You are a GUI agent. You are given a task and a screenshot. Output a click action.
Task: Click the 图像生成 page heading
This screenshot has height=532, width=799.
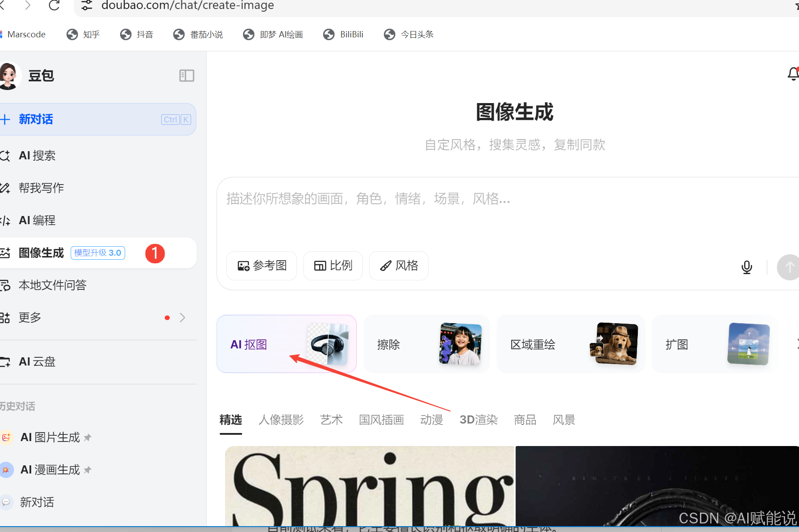515,112
